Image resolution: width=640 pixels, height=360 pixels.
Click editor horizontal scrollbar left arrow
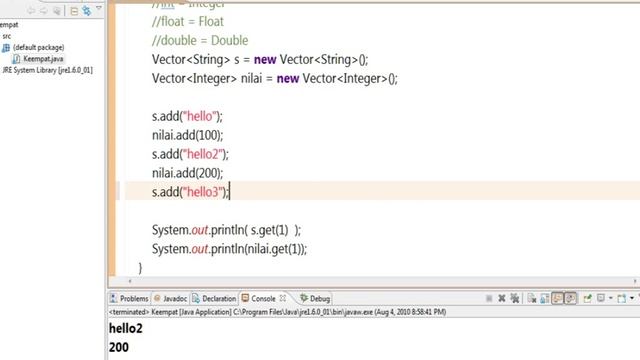(130, 281)
